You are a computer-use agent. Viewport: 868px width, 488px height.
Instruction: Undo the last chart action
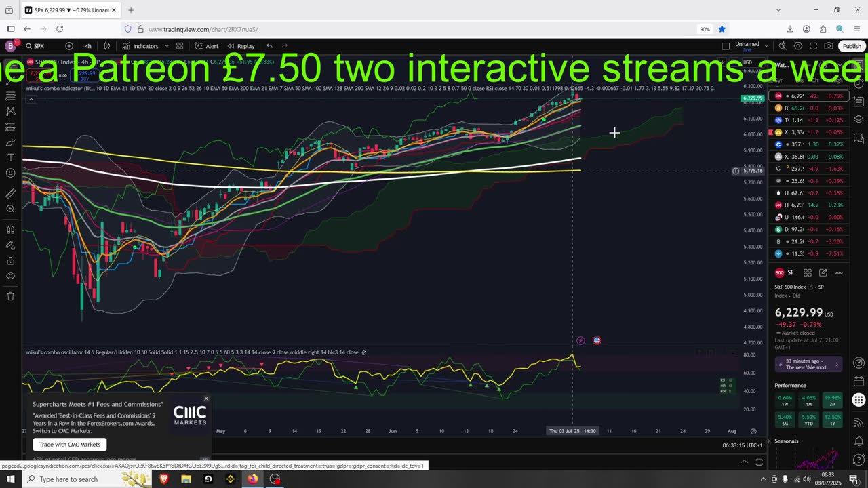[269, 46]
